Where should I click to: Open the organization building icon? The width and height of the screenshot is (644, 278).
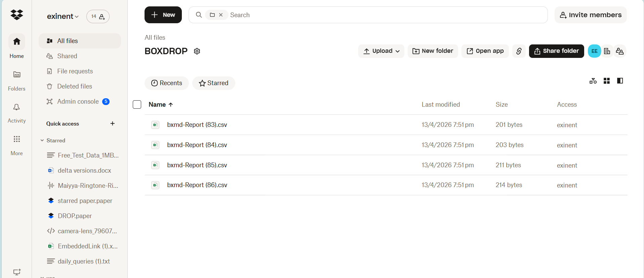coord(607,51)
